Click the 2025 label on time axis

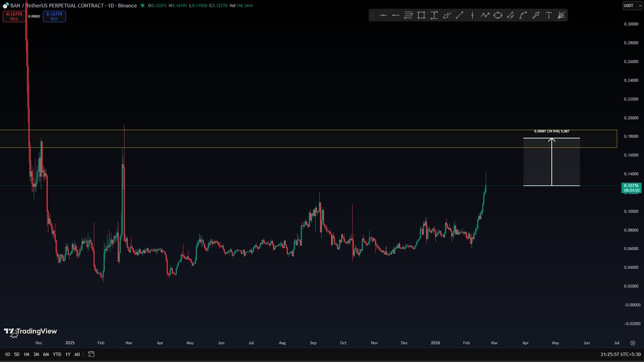69,342
